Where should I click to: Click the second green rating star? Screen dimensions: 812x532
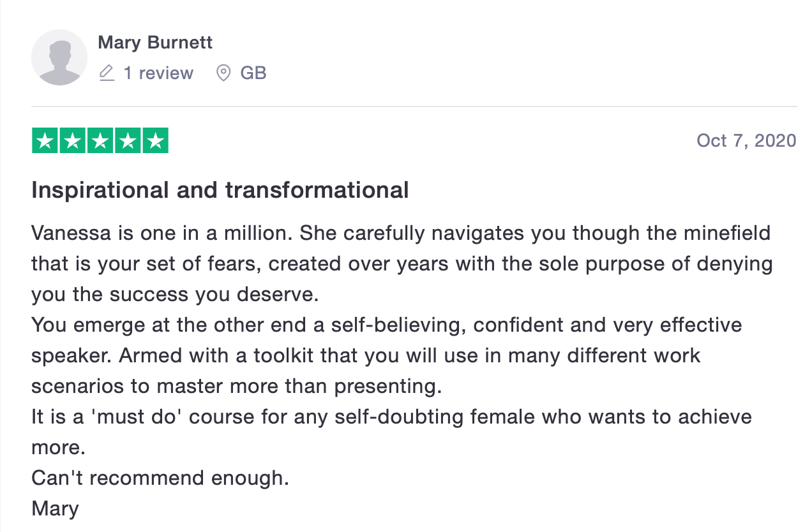click(x=72, y=140)
